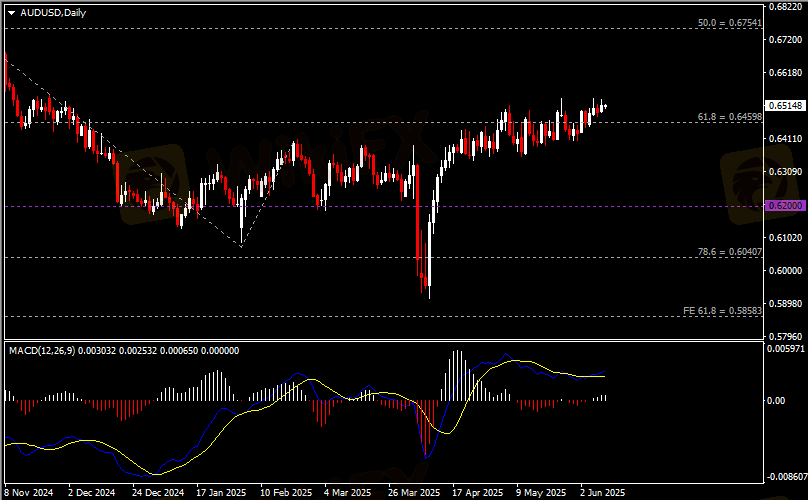Click the 0.61020 price axis value

click(x=785, y=238)
